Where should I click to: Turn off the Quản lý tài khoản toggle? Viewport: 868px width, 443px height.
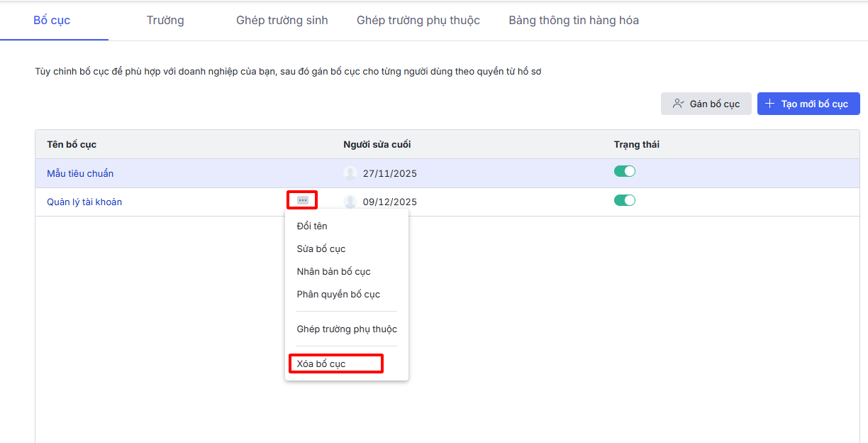click(624, 200)
